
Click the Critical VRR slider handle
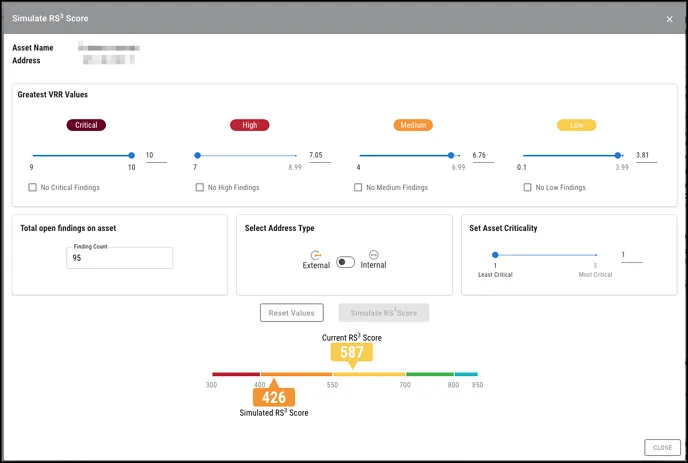point(131,155)
